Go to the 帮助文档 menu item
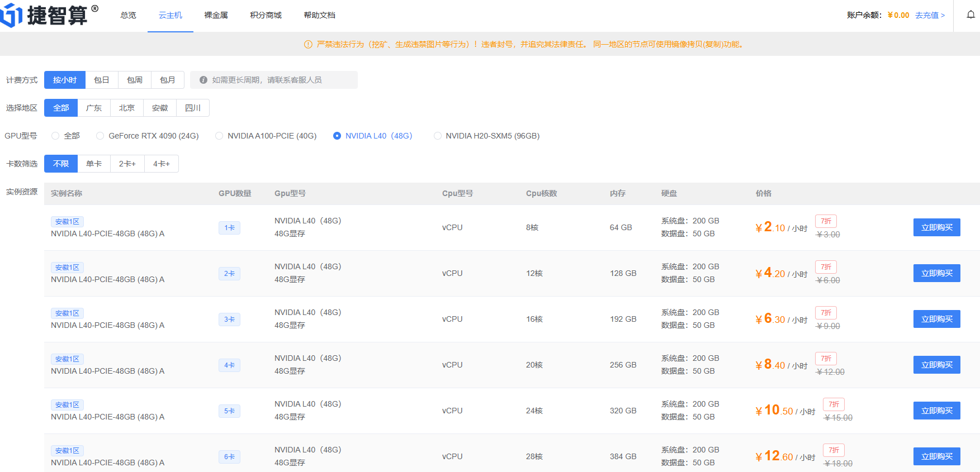 coord(319,15)
